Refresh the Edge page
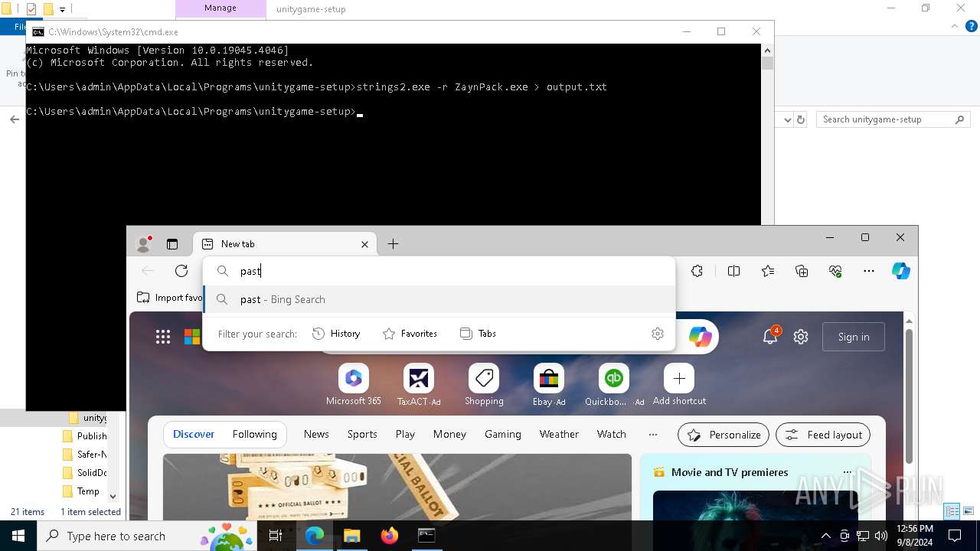The width and height of the screenshot is (980, 551). pos(181,271)
